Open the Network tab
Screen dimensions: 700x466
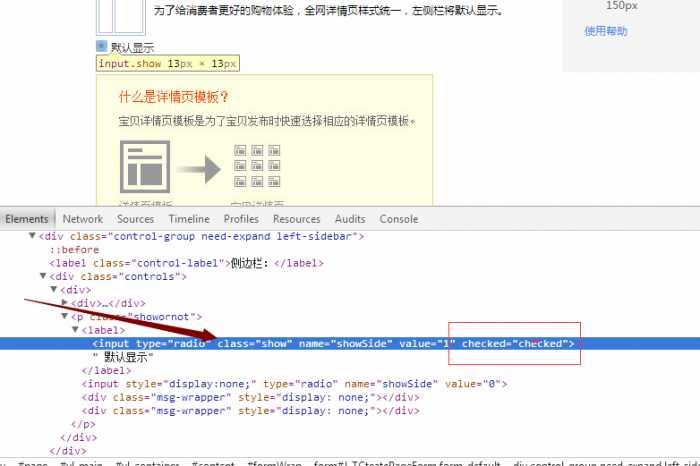click(x=83, y=219)
